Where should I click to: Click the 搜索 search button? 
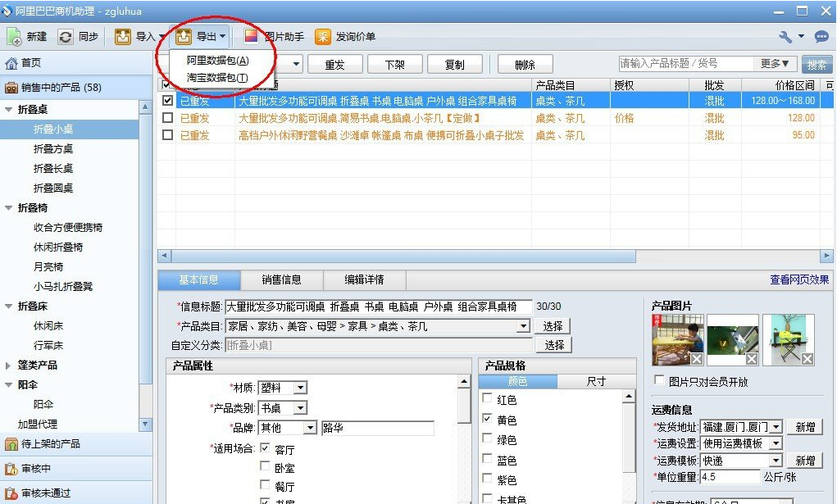pyautogui.click(x=817, y=65)
